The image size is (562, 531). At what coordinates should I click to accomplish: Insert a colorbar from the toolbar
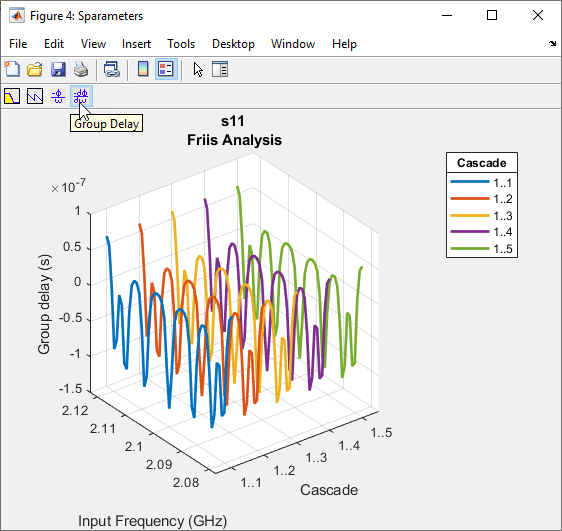(143, 69)
